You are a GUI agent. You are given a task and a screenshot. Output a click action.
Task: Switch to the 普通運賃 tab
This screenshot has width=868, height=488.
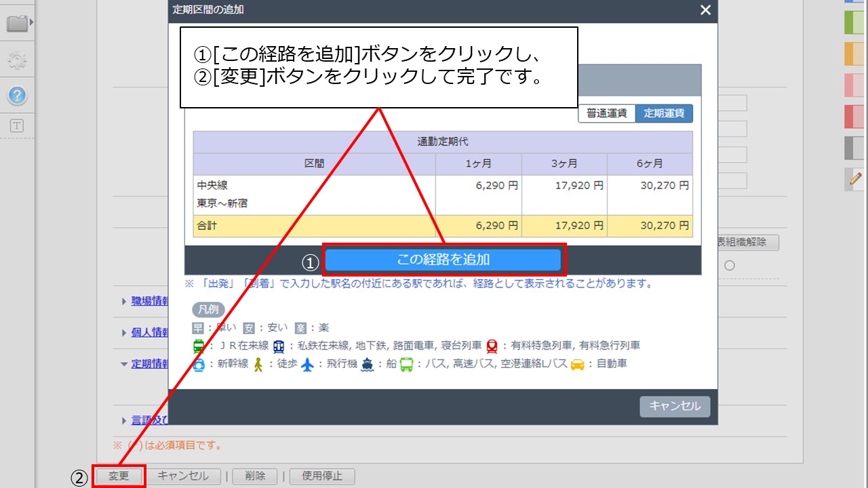point(606,113)
